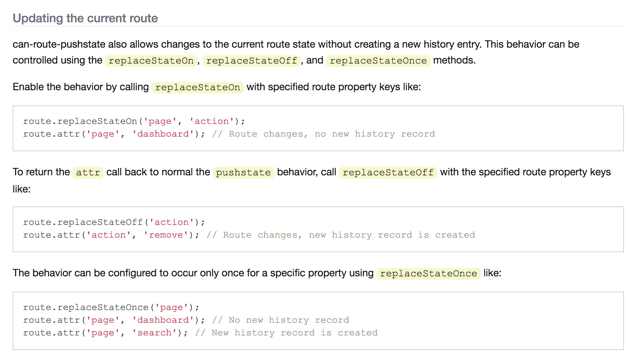Click the comment 'No new history record'
Image resolution: width=636 pixels, height=364 pixels.
[x=280, y=320]
